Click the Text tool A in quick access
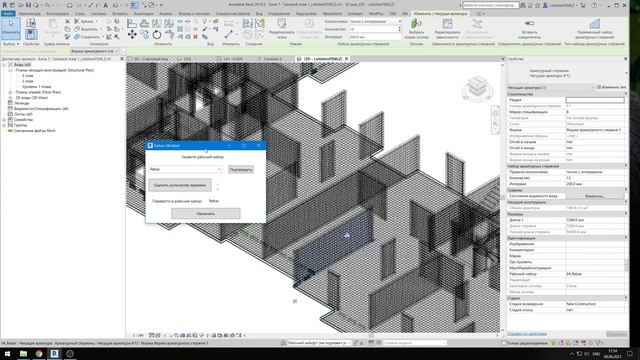Image resolution: width=640 pixels, height=360 pixels. pos(106,5)
